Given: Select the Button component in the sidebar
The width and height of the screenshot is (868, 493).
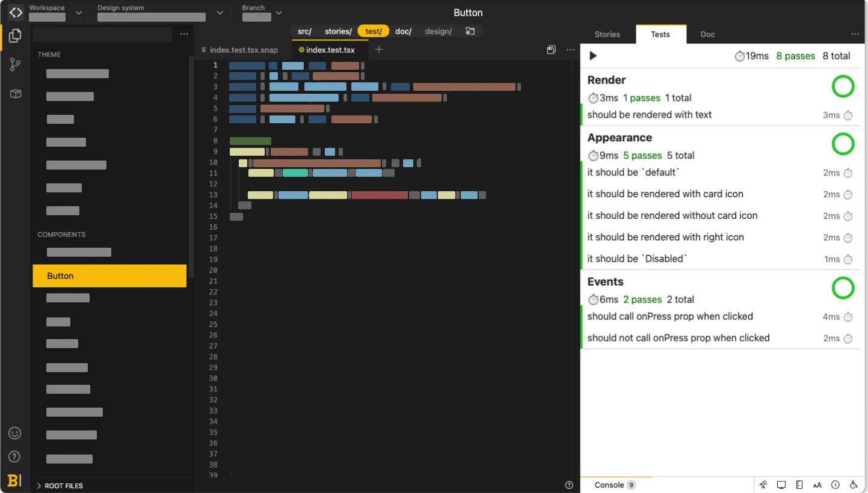Looking at the screenshot, I should click(x=60, y=275).
